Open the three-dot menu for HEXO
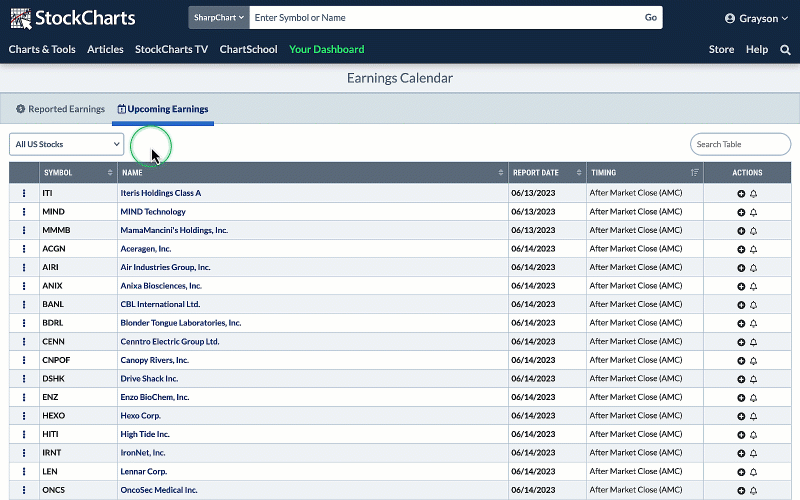Image resolution: width=800 pixels, height=500 pixels. [24, 416]
